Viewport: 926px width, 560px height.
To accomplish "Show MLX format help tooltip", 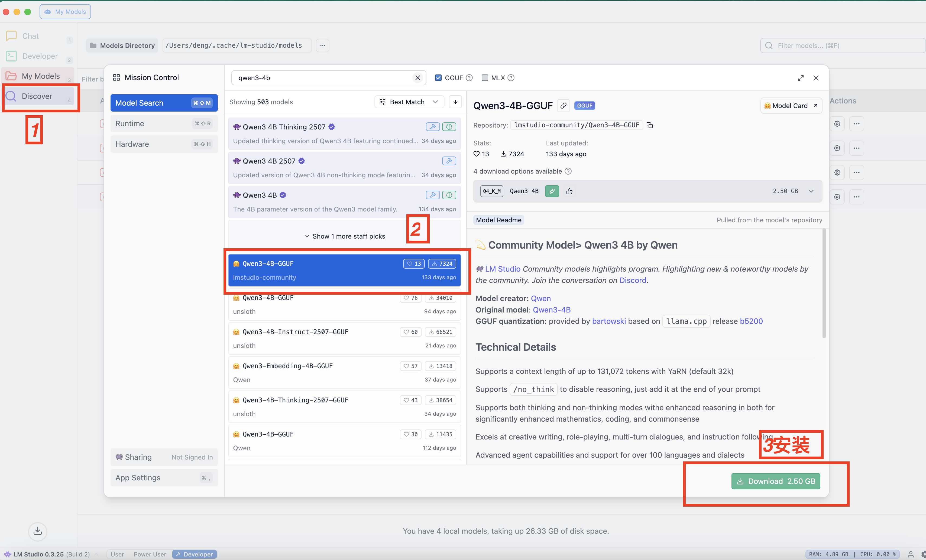I will pyautogui.click(x=511, y=78).
